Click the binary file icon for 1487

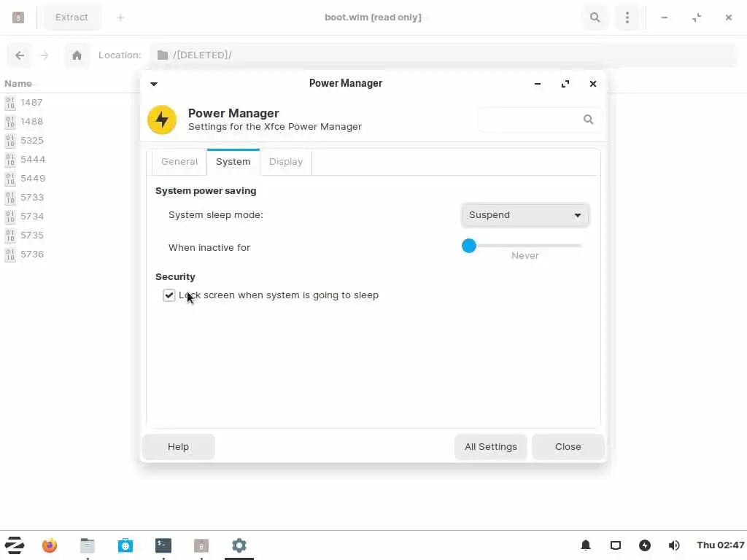[10, 102]
